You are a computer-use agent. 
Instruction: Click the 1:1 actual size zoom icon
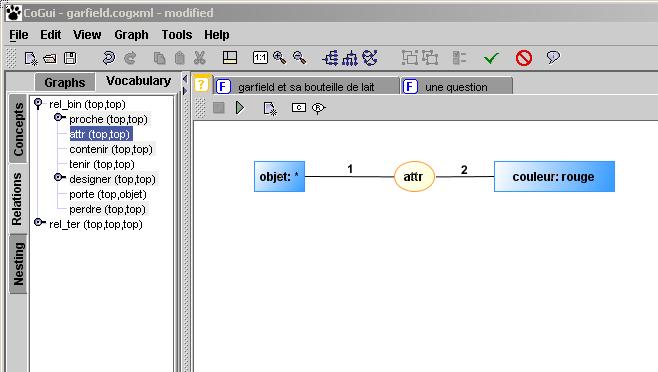[x=260, y=58]
